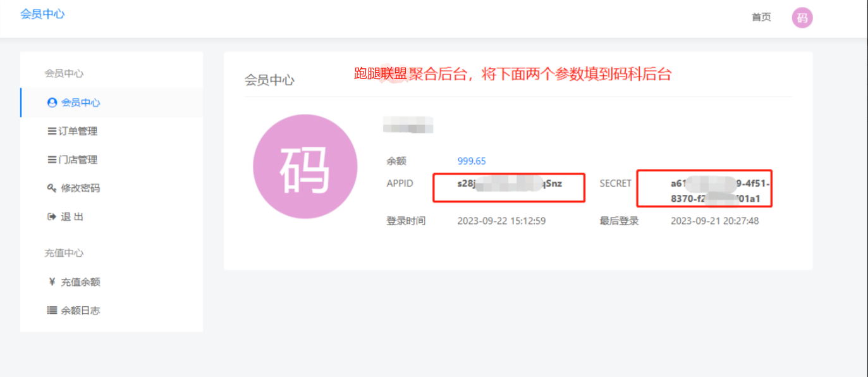Click the yen icon beside 充值余额
Viewport: 868px width, 377px height.
coord(52,282)
